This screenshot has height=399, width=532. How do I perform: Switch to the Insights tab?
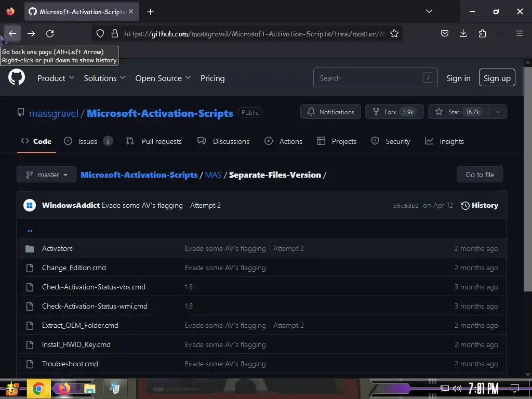(444, 141)
